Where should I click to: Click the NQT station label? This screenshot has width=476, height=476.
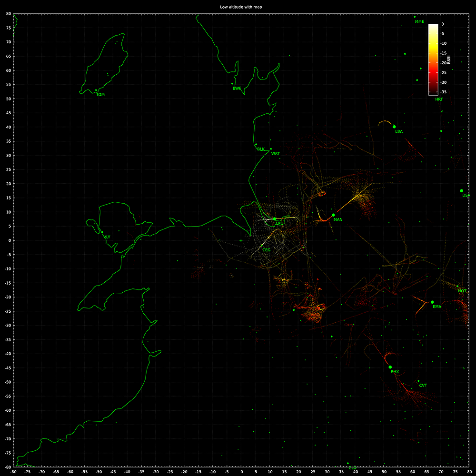[x=462, y=291]
